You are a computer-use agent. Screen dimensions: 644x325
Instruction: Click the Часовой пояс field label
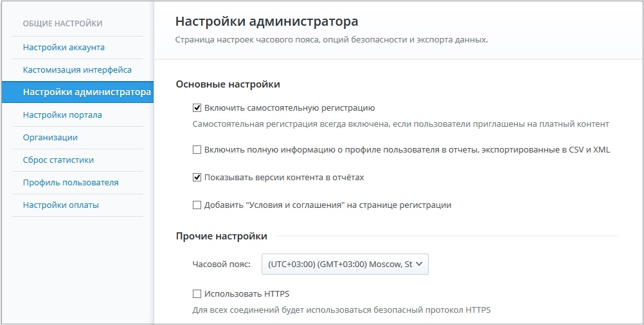pyautogui.click(x=221, y=264)
